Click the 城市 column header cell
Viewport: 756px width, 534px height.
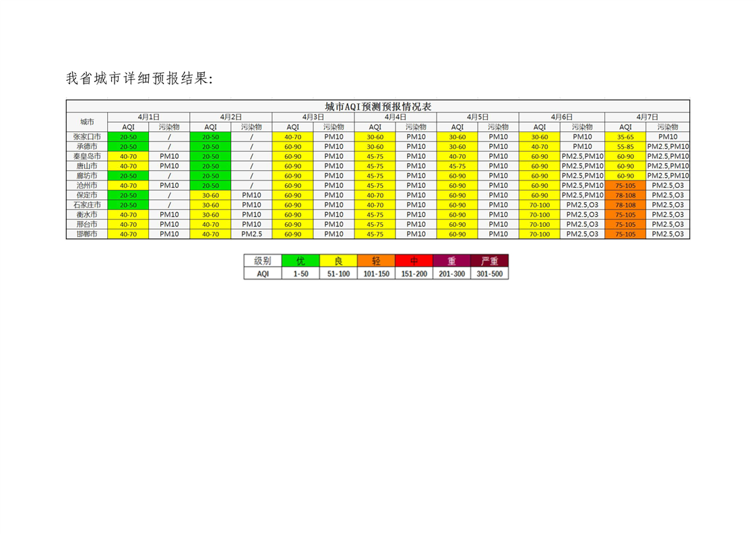[x=87, y=122]
